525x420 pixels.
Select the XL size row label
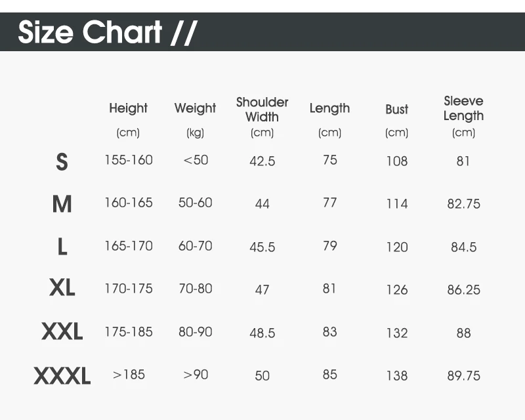[62, 287]
